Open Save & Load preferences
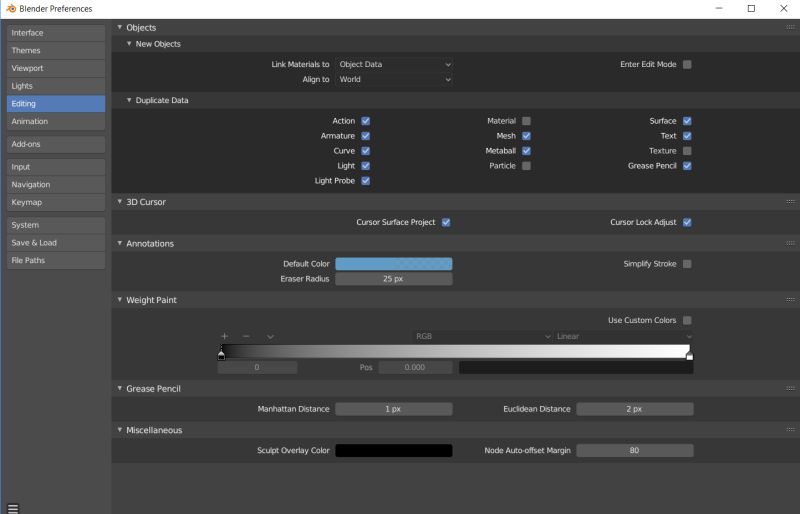 click(x=56, y=243)
